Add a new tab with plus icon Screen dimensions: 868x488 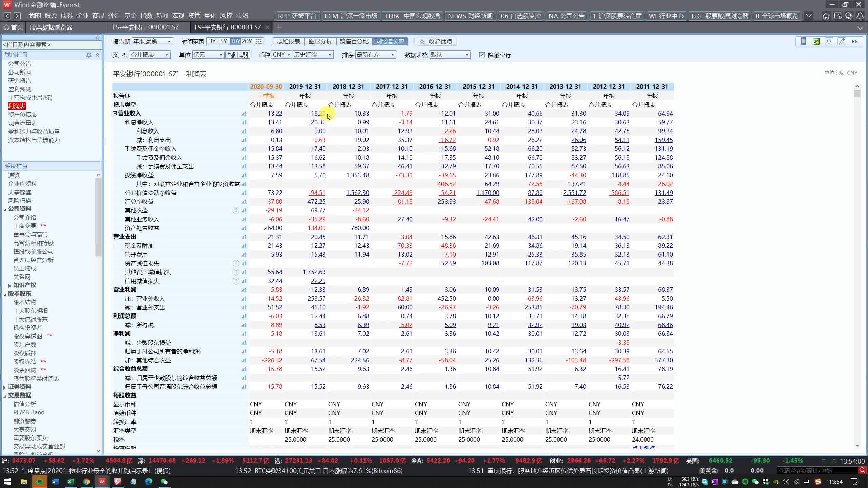[279, 27]
